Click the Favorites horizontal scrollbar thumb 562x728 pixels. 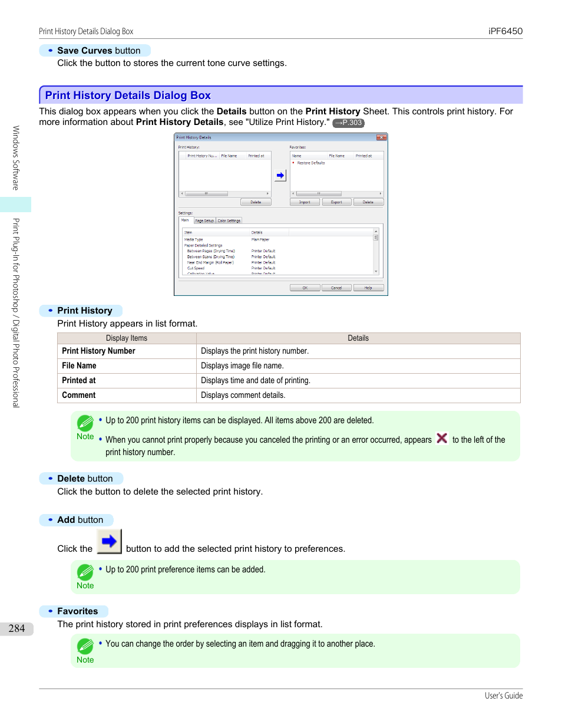click(x=319, y=193)
